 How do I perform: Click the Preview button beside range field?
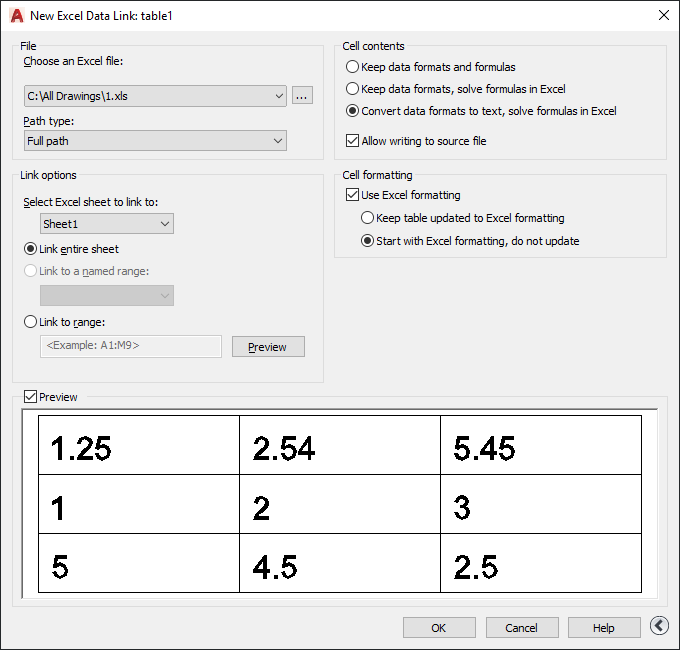point(268,347)
